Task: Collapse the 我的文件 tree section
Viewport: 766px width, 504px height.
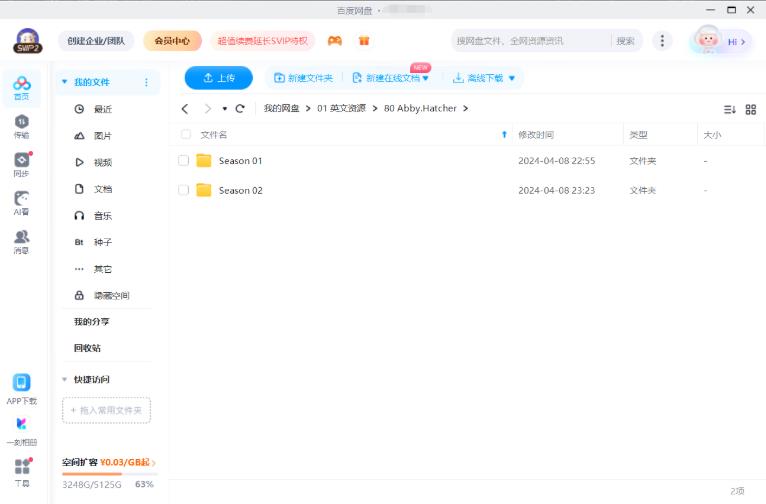Action: [x=64, y=82]
